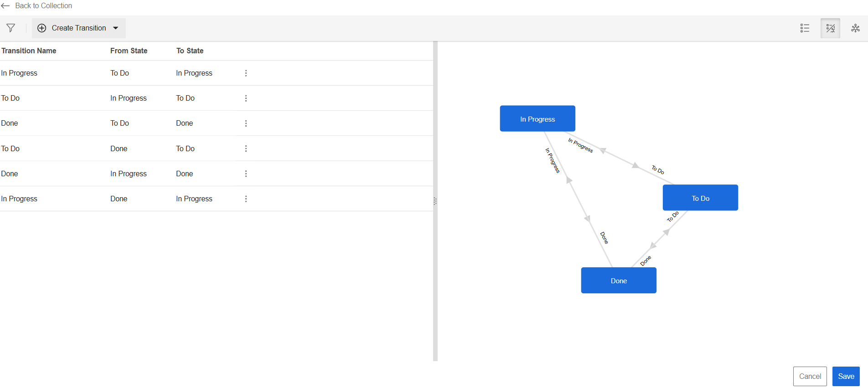Screen dimensions: 868x388
Task: Open options for In Progress to Done row
Action: [x=246, y=174]
